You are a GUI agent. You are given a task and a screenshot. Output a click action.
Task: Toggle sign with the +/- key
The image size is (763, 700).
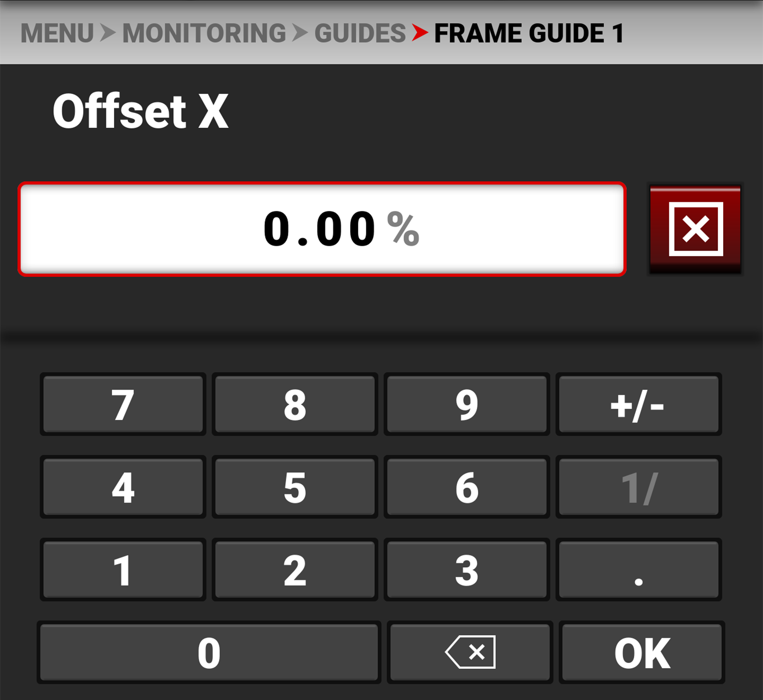pyautogui.click(x=639, y=404)
